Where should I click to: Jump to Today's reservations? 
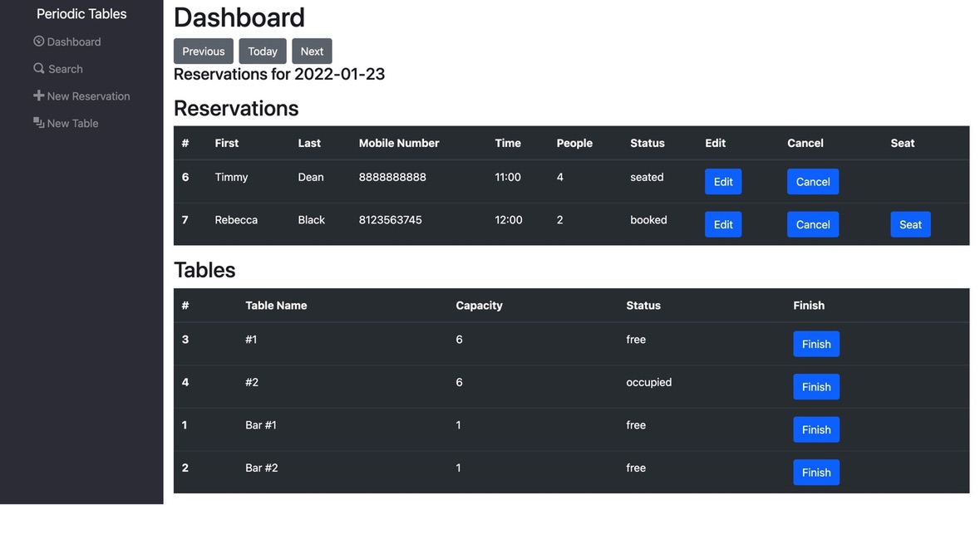pyautogui.click(x=263, y=51)
